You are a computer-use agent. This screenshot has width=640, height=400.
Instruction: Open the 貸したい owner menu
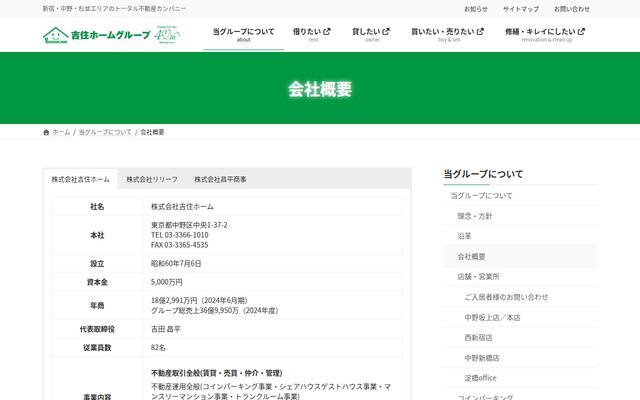click(x=371, y=34)
